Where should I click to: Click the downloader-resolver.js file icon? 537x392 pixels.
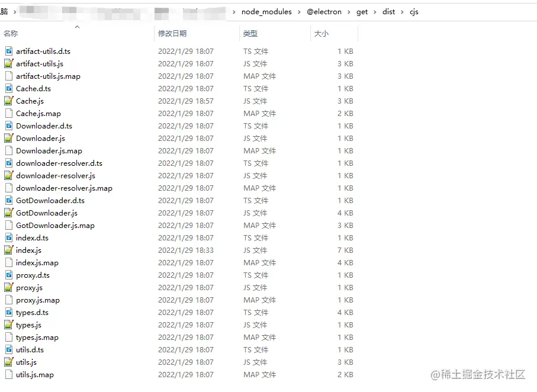tap(9, 176)
